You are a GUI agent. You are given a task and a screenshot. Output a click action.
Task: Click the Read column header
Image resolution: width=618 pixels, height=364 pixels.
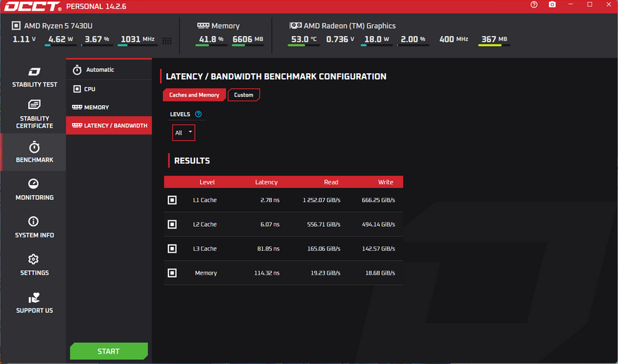click(x=331, y=182)
